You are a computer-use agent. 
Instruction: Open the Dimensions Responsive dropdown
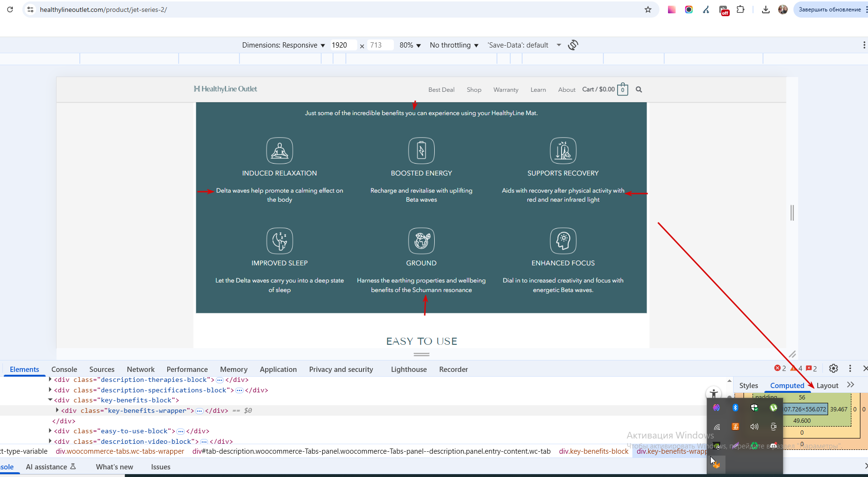(284, 45)
